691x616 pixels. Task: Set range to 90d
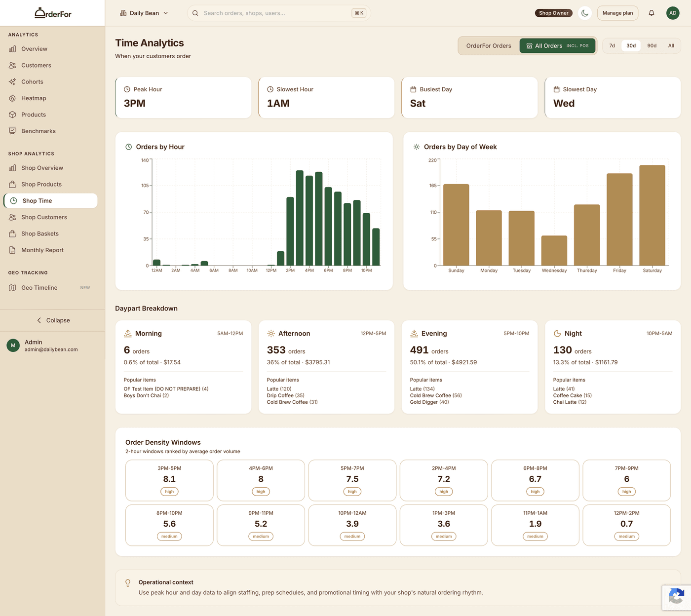coord(652,46)
